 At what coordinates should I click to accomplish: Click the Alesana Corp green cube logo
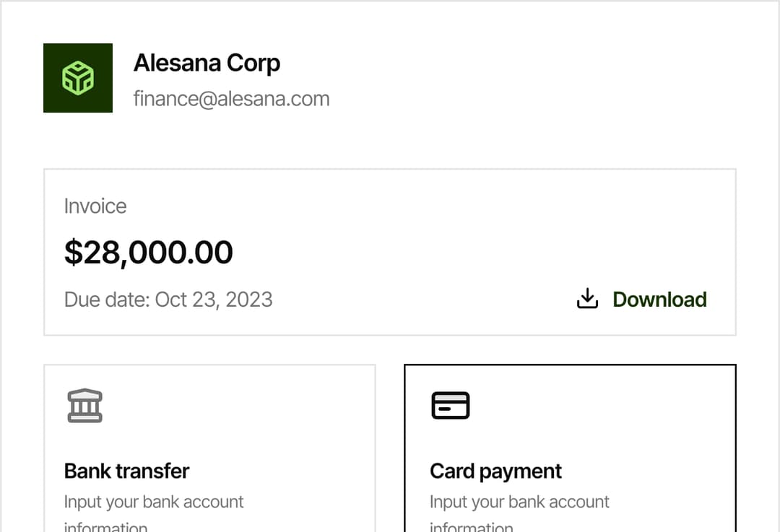(78, 78)
